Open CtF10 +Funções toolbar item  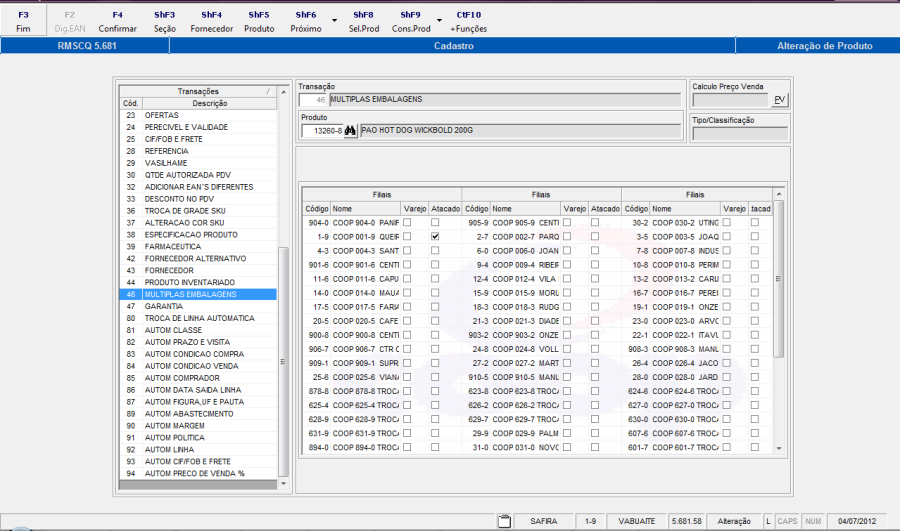(468, 22)
